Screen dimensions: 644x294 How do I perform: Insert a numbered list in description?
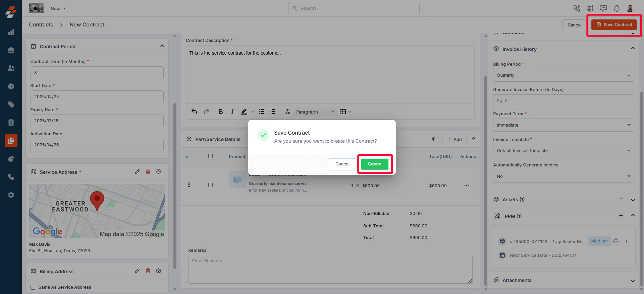[273, 112]
